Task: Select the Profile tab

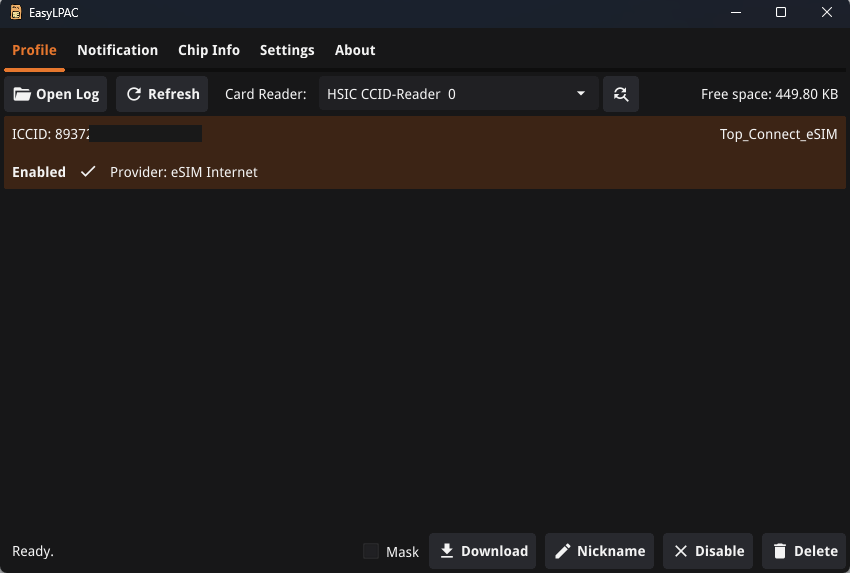Action: tap(34, 50)
